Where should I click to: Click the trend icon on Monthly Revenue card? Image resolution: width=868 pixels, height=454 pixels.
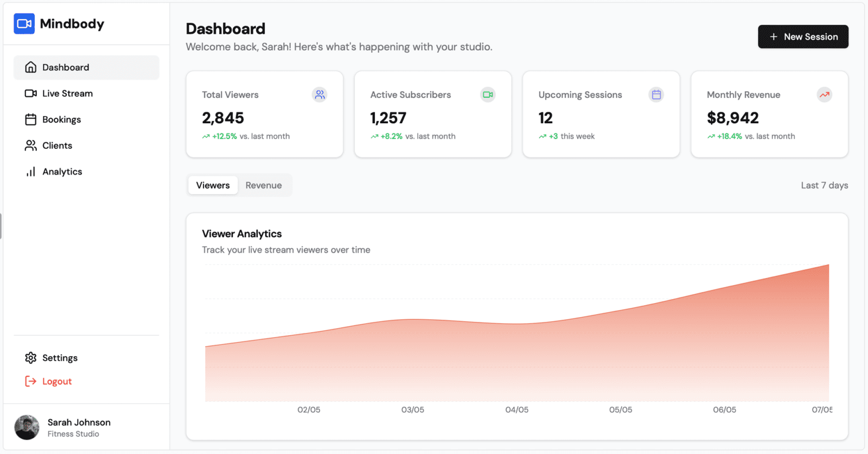coord(824,94)
